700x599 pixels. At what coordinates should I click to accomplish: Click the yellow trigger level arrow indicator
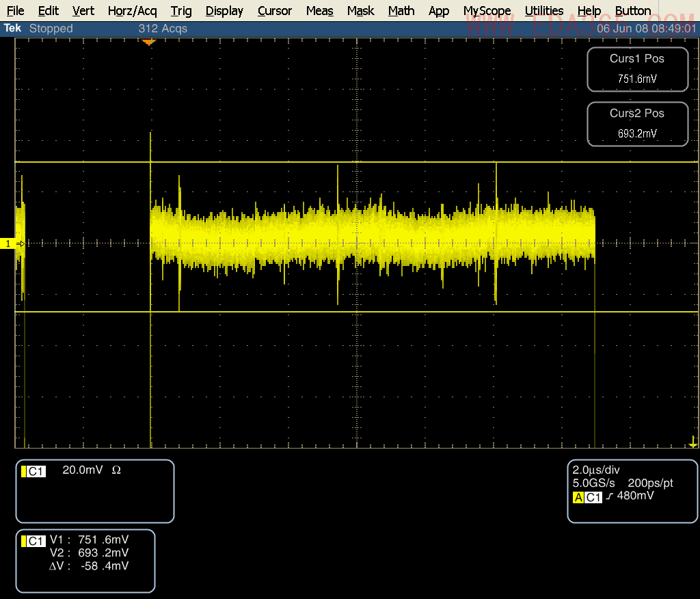pyautogui.click(x=692, y=443)
